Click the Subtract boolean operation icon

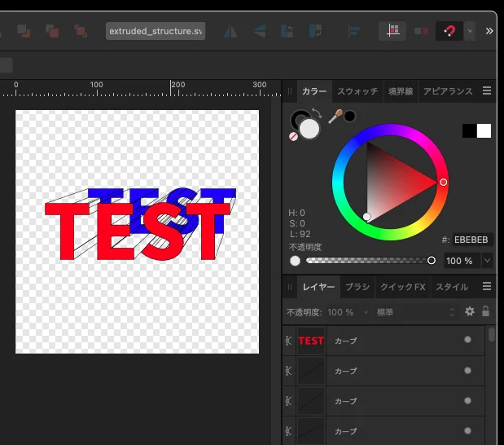(x=52, y=31)
